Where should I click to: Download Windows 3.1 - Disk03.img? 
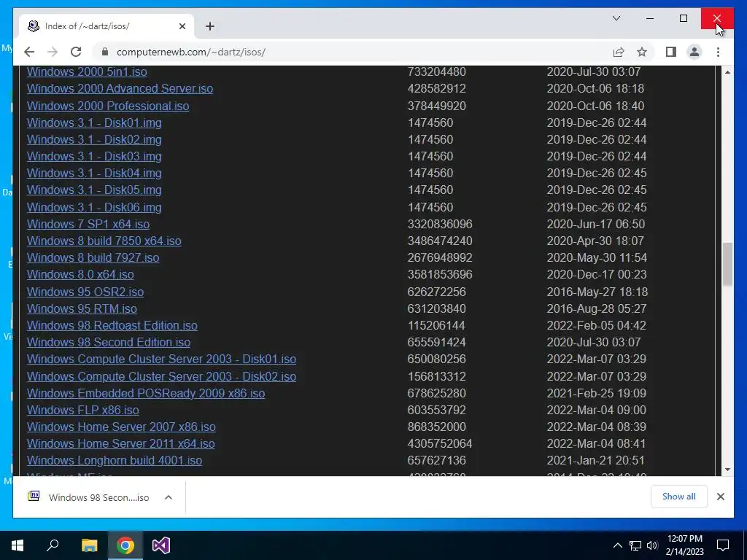pyautogui.click(x=94, y=156)
